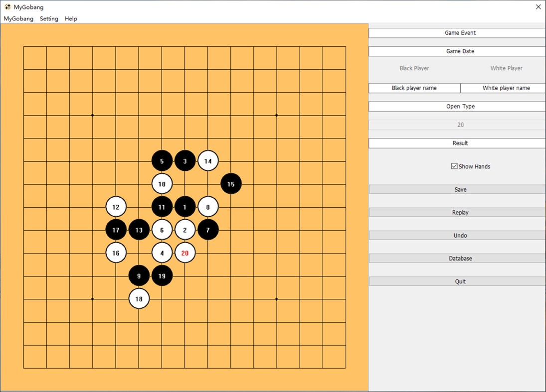The height and width of the screenshot is (392, 546).
Task: Click the Game Event button
Action: [x=460, y=32]
